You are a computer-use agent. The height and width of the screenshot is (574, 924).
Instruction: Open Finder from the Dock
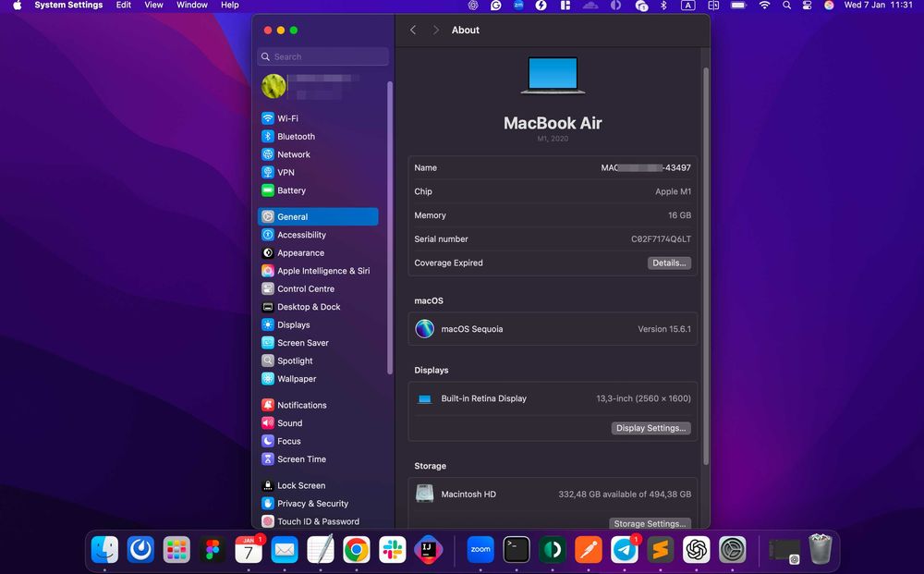[105, 550]
